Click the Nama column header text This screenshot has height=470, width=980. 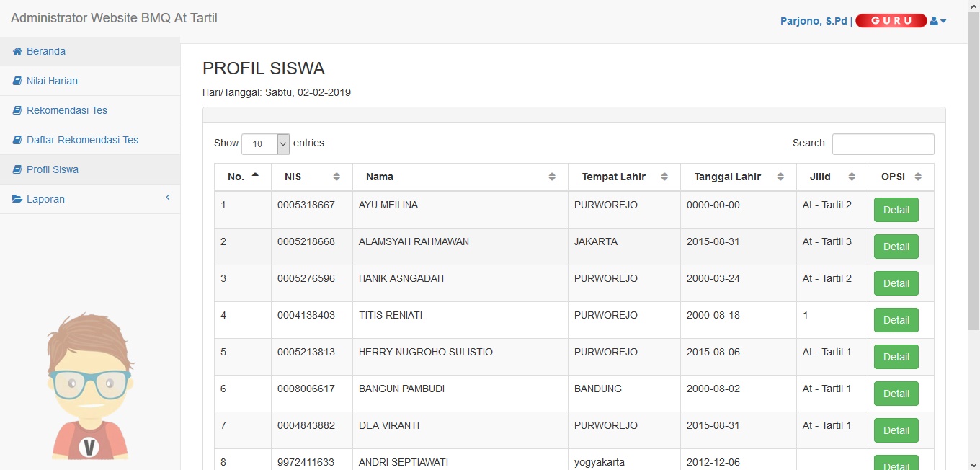coord(380,177)
